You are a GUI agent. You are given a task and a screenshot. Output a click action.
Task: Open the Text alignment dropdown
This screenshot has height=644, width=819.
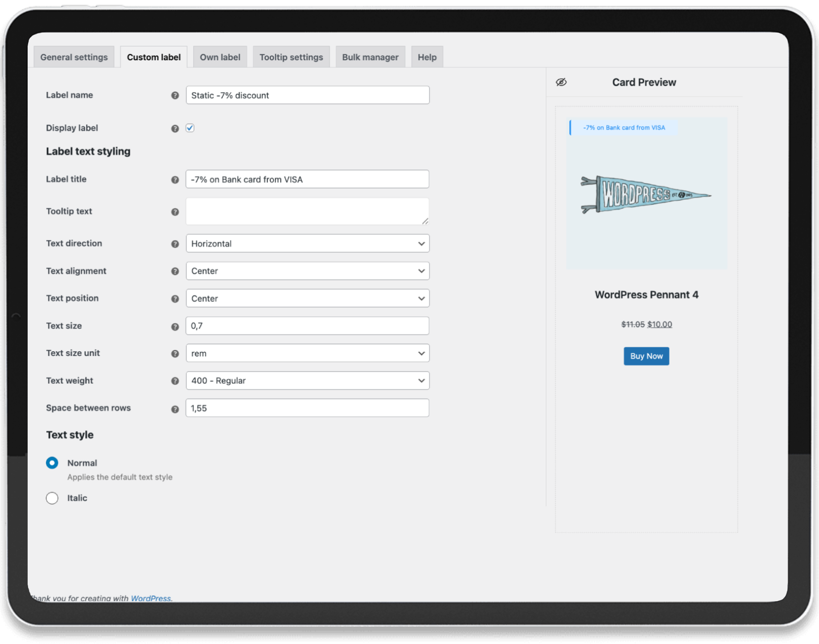click(308, 271)
